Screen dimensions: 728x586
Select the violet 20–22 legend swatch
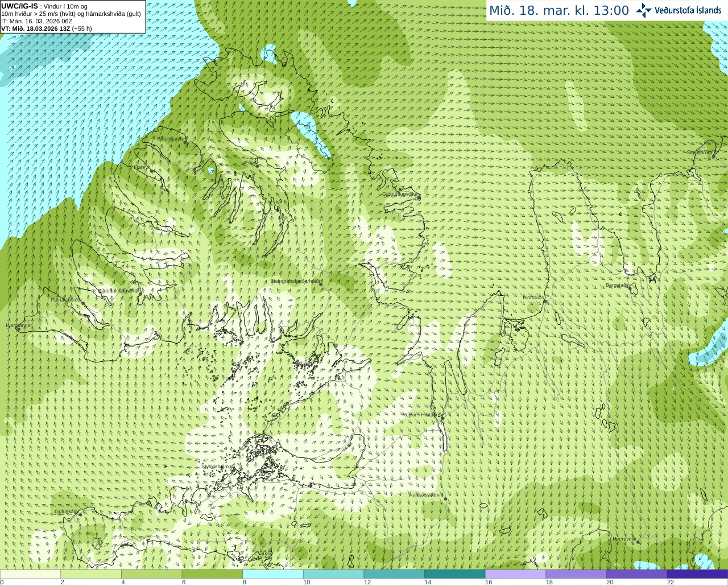[x=636, y=574]
